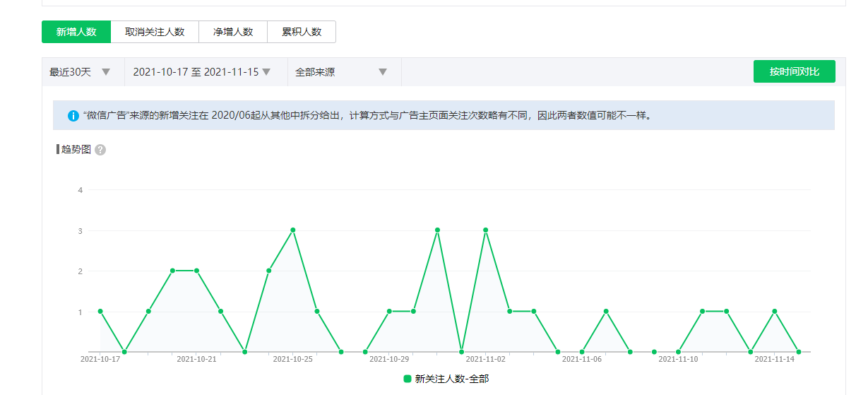Toggle the 新关注人数-全部 legend series
868x395 pixels.
coord(446,379)
